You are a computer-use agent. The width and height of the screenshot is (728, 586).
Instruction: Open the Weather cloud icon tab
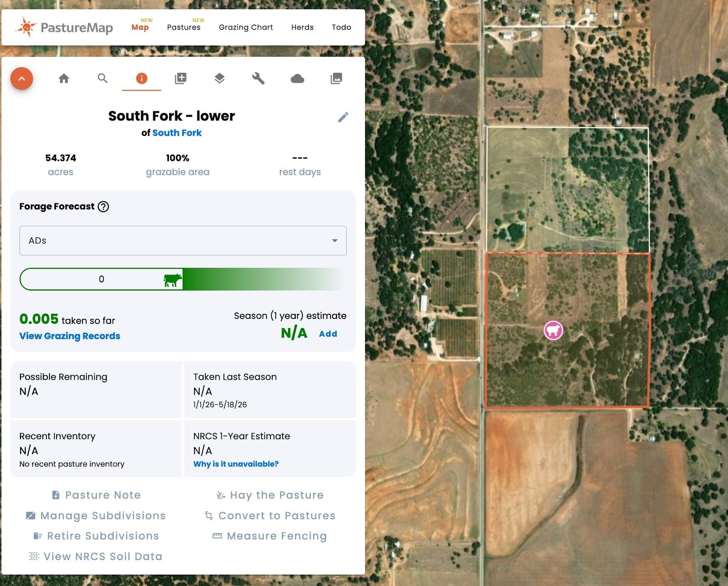298,79
